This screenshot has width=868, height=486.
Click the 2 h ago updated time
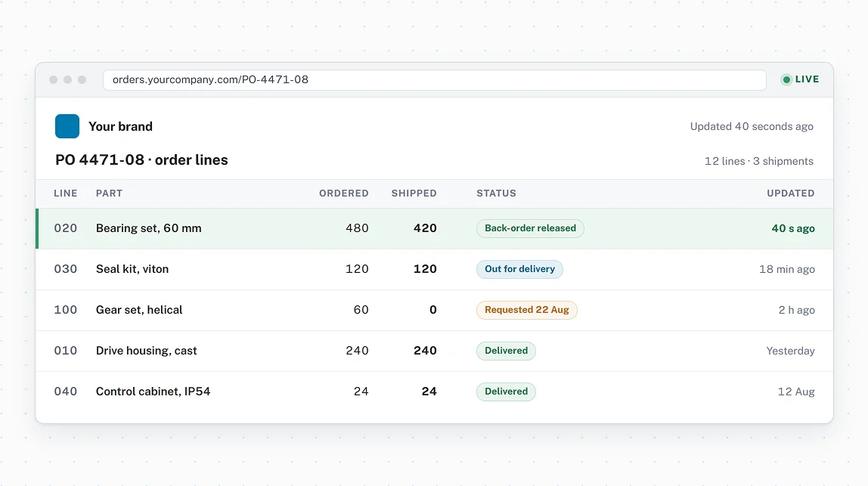point(797,311)
